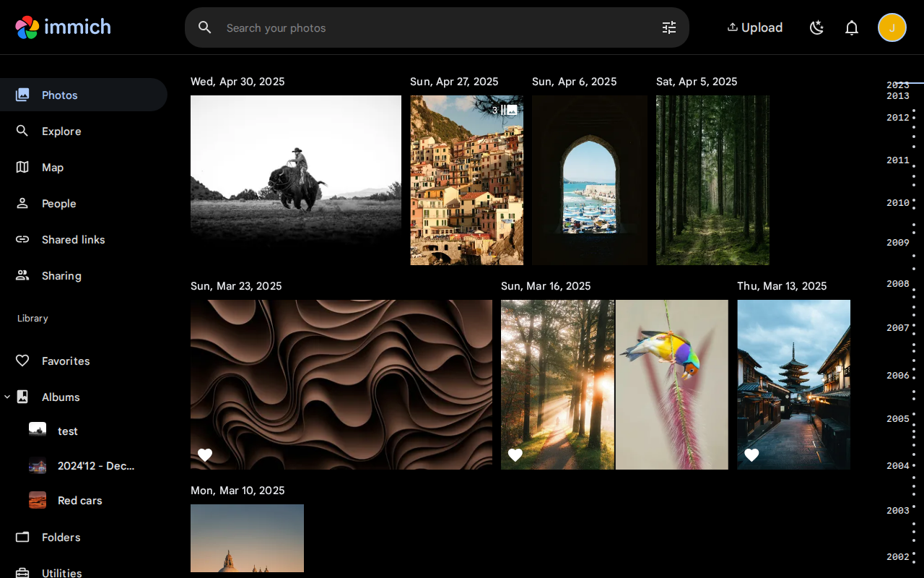Collapse the Albums tree in sidebar
Screen dimensions: 924x578
pos(6,396)
